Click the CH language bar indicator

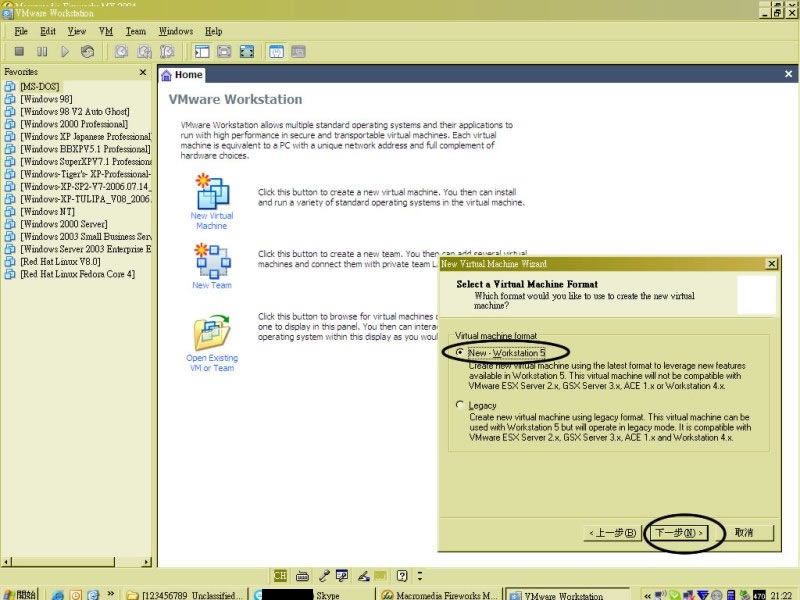click(x=280, y=576)
